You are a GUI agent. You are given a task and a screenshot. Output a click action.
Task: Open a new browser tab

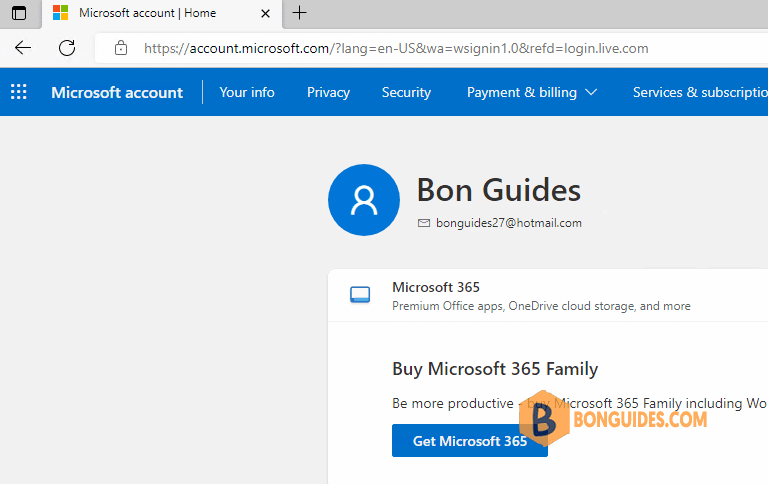pyautogui.click(x=299, y=13)
